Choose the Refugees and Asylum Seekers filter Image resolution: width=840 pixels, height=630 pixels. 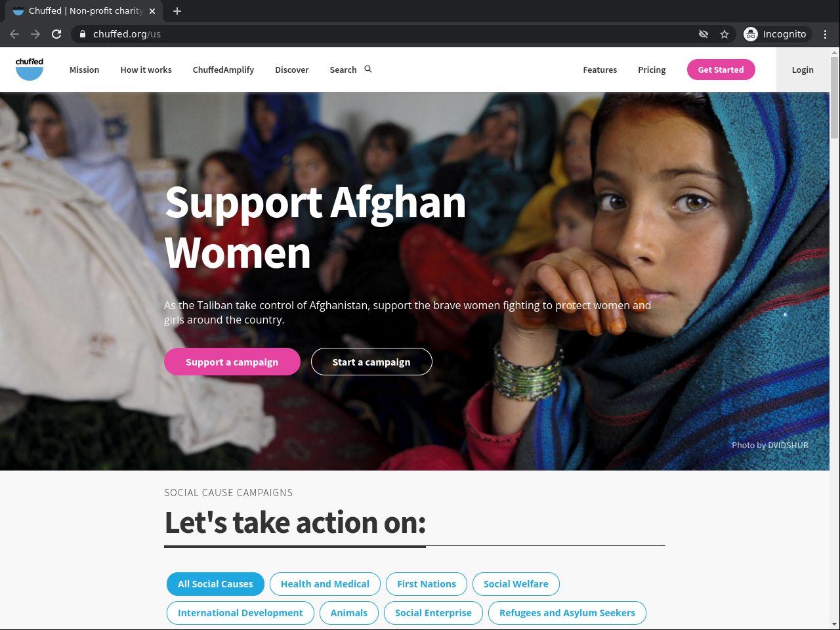(x=567, y=613)
